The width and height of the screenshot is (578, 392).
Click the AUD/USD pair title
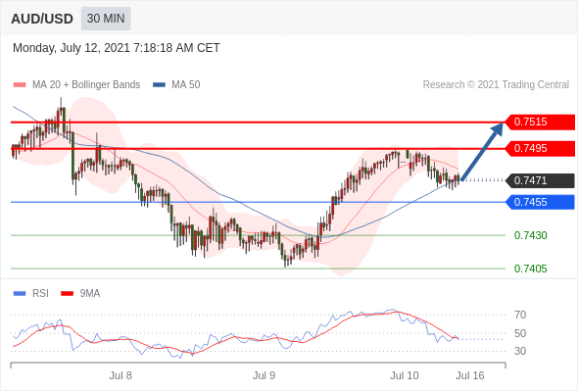(42, 19)
